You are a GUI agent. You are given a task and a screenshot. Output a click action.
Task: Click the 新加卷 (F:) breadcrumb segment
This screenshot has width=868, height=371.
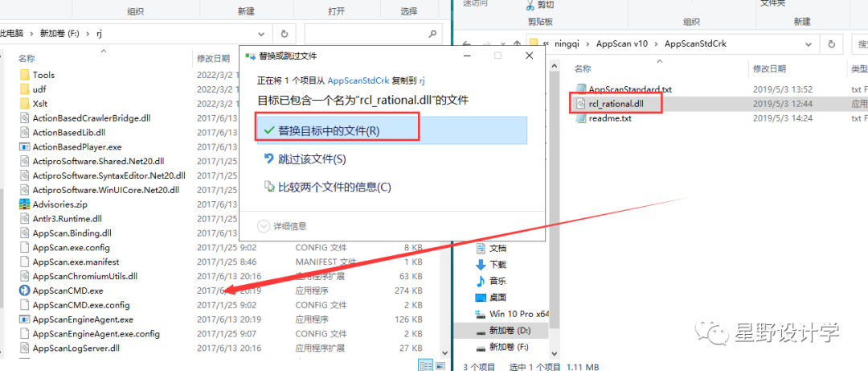[x=60, y=33]
